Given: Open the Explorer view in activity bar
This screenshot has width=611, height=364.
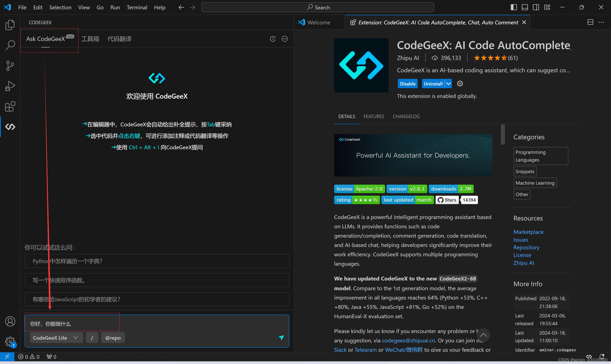Looking at the screenshot, I should 10,25.
